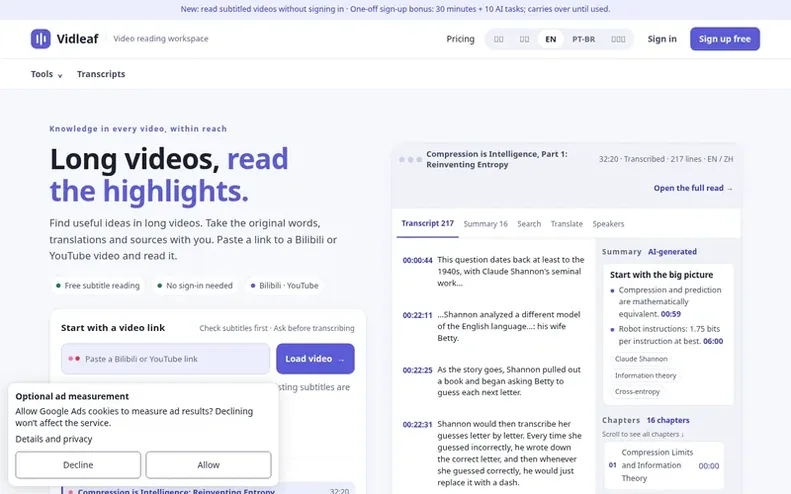
Task: Select the first language option left of EN
Action: [x=524, y=39]
